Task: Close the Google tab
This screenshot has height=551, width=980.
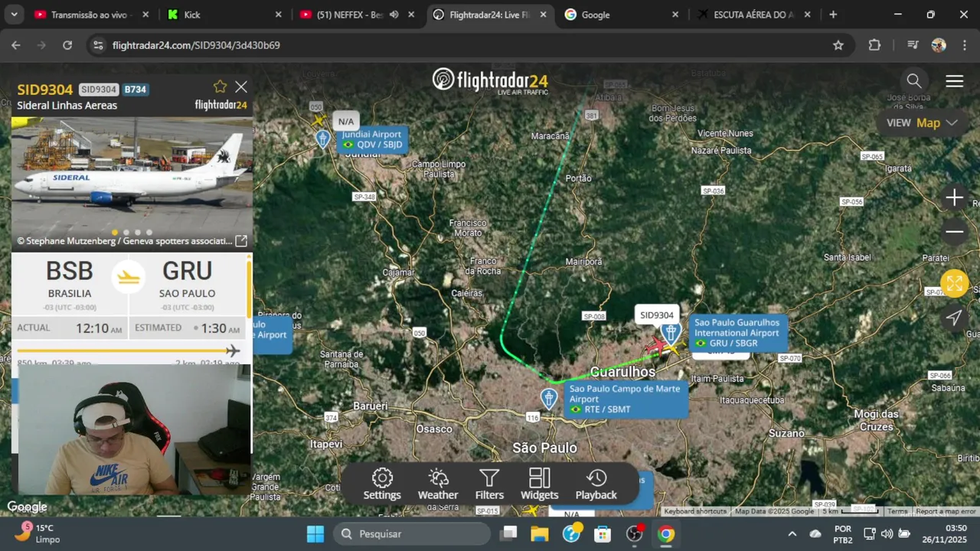Action: coord(675,15)
